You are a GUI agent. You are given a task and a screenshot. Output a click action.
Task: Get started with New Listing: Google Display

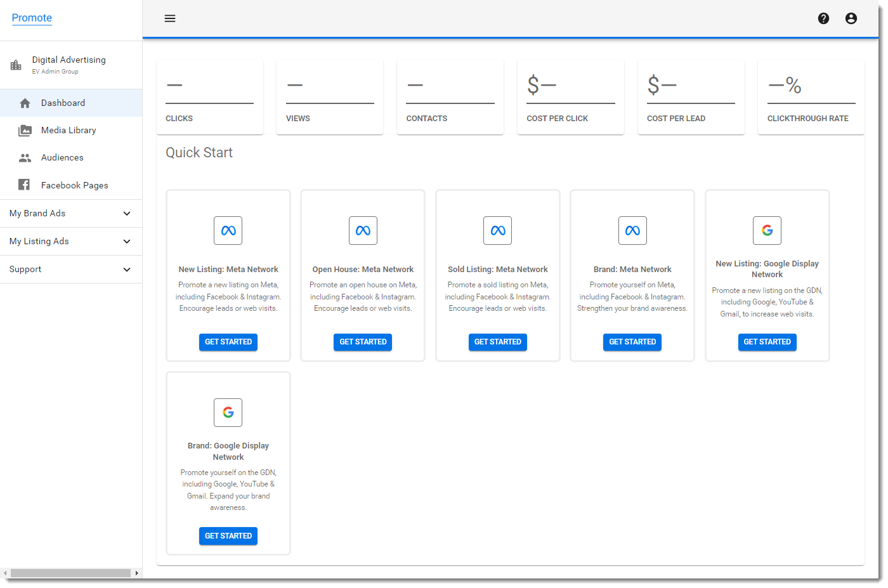(767, 342)
